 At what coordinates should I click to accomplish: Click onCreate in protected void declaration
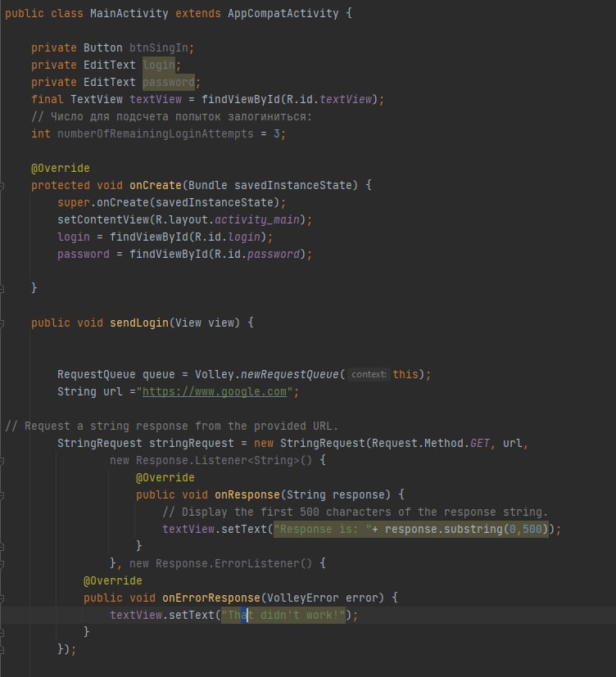pos(156,185)
